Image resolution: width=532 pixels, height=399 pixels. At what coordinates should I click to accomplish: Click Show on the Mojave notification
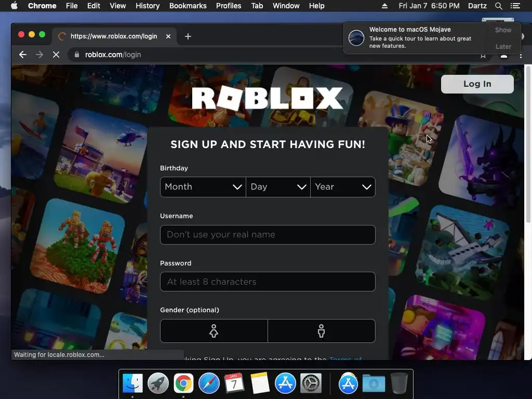tap(503, 30)
